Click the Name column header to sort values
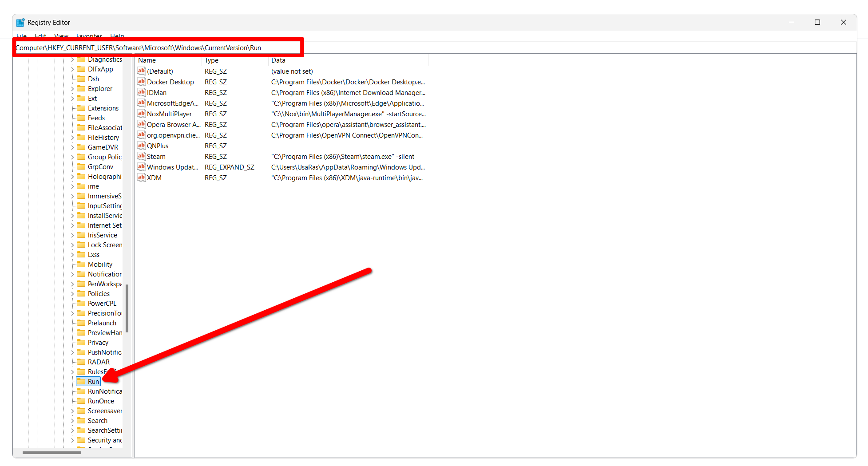Viewport: 868px width, 466px height. [147, 60]
